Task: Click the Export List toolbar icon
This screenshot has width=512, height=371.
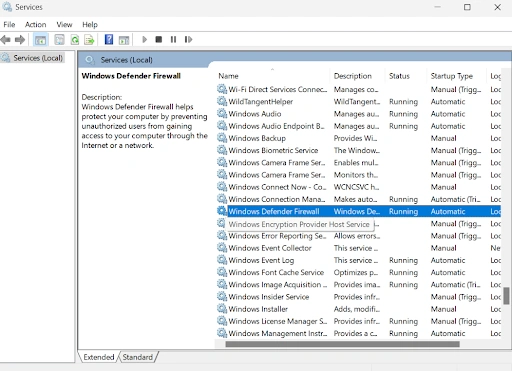Action: point(89,40)
